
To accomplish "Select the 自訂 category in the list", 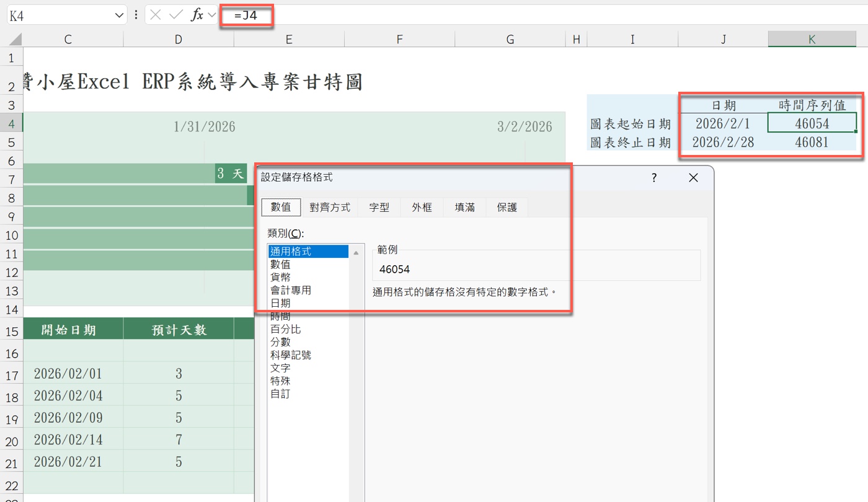I will [x=280, y=394].
